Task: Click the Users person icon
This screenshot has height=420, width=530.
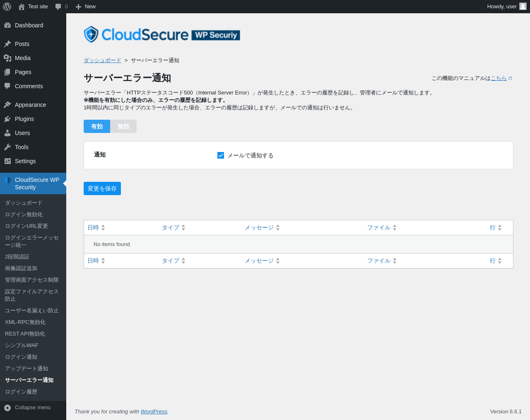Action: coord(7,133)
